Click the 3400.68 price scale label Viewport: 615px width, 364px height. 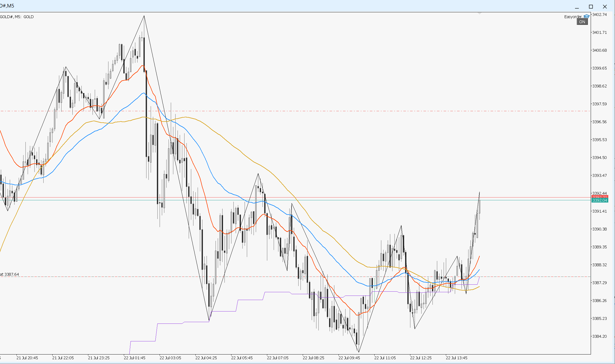[x=600, y=50]
